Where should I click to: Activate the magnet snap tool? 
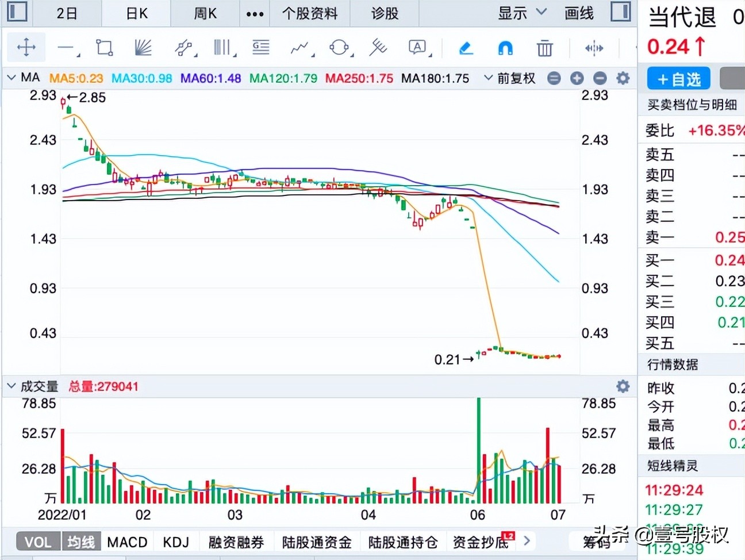(505, 48)
